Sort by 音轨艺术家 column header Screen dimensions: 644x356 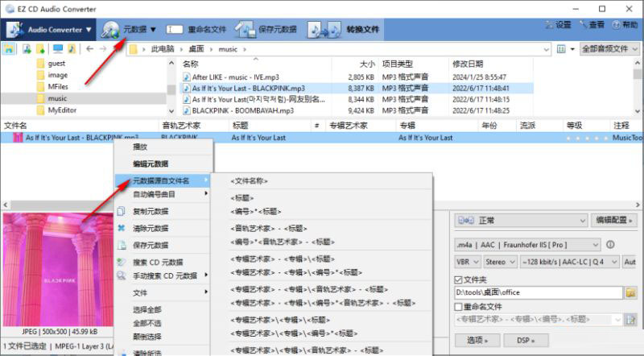[181, 126]
